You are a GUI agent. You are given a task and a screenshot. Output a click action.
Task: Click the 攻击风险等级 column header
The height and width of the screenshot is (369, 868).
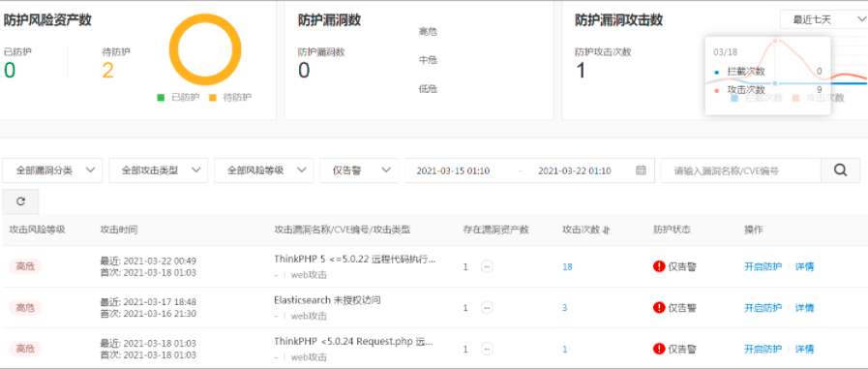pyautogui.click(x=37, y=230)
